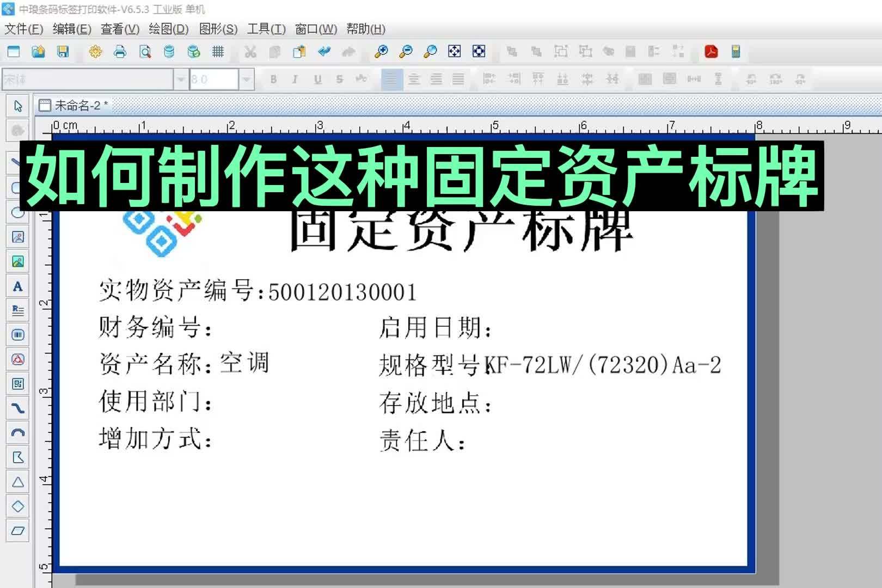Export the label to PDF

click(711, 52)
